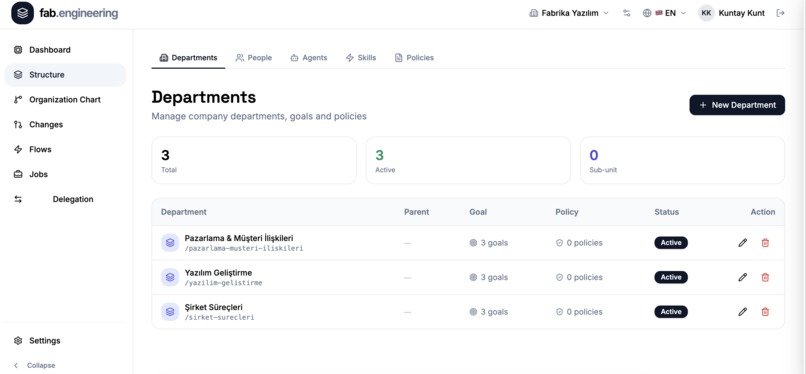Click the fab.engineering logo icon

[22, 13]
